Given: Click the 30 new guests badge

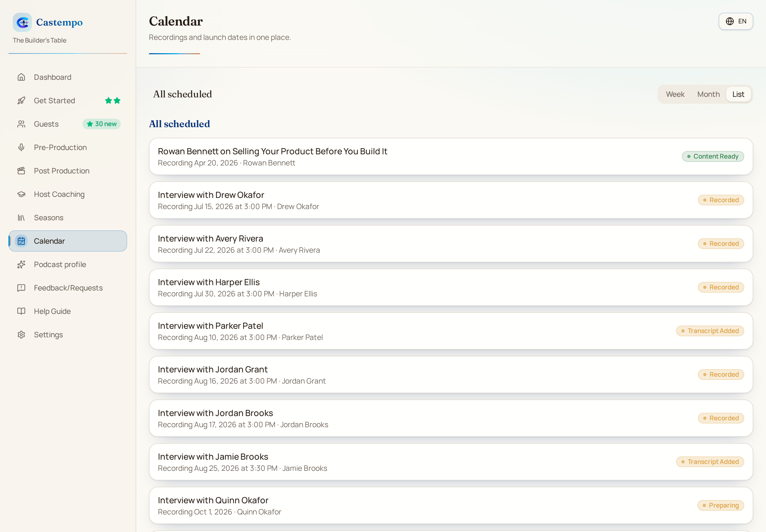Looking at the screenshot, I should click(101, 124).
